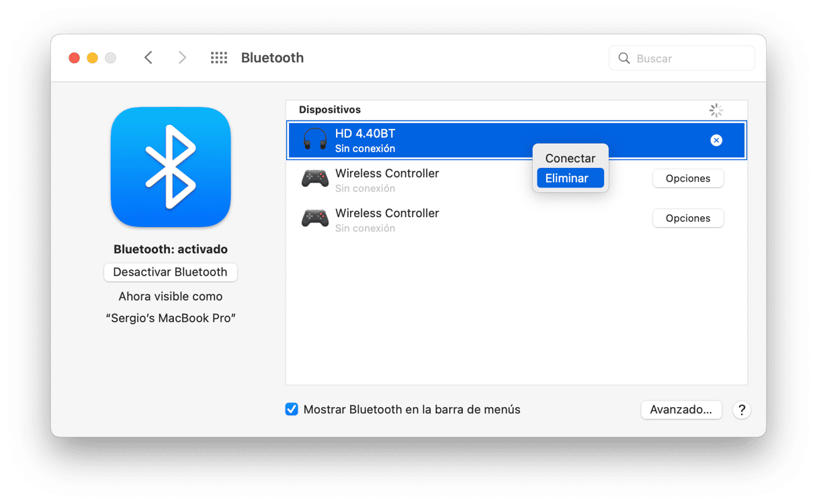Go forward with the right arrow

(x=182, y=58)
